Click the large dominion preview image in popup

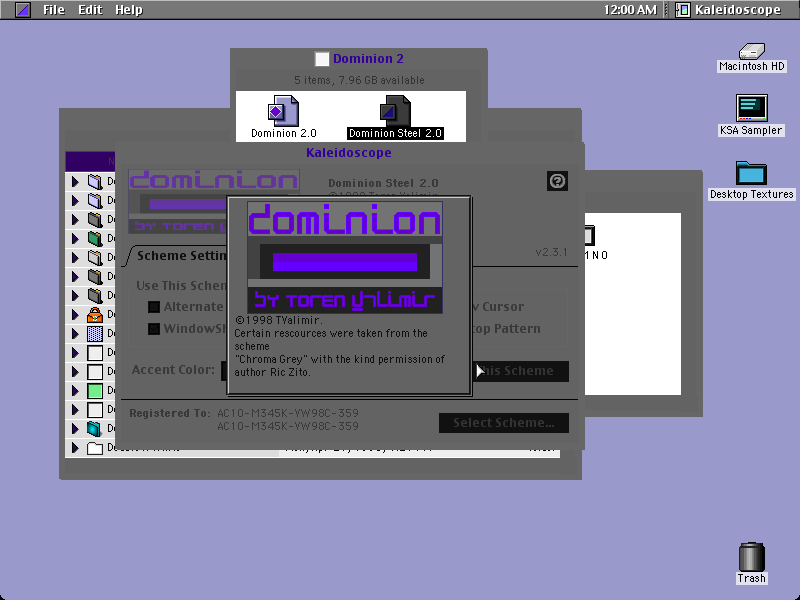(x=345, y=257)
